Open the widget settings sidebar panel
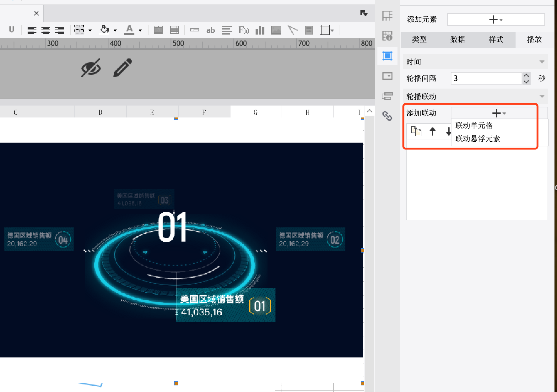The width and height of the screenshot is (557, 392). (387, 76)
